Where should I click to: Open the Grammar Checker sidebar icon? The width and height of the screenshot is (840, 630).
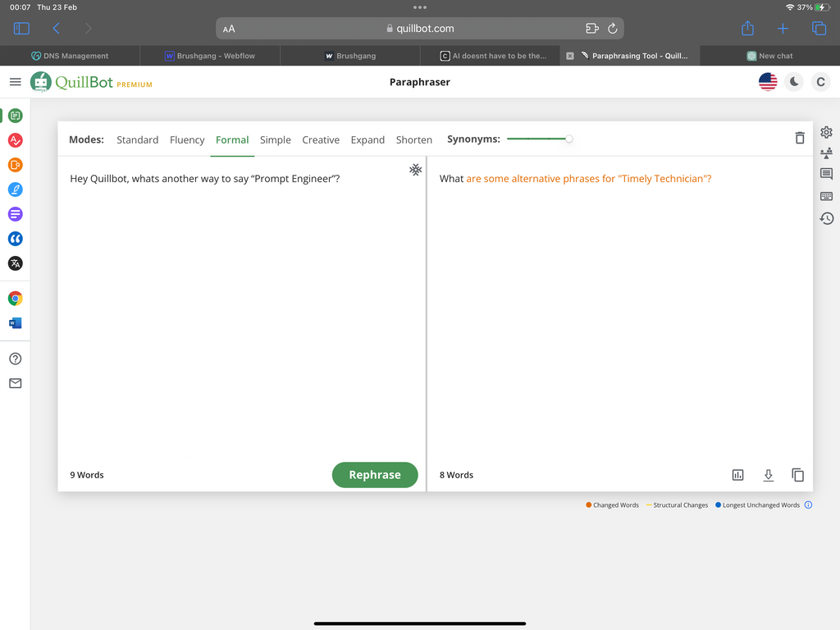click(16, 140)
